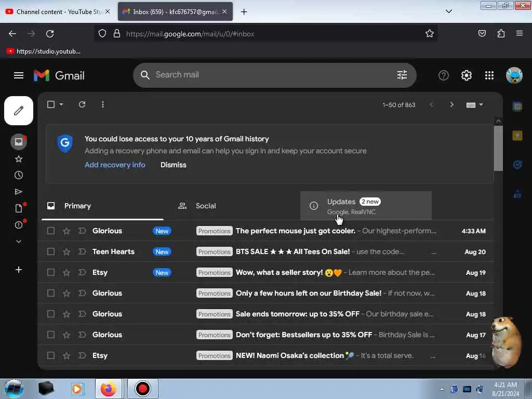Mark Teen Hearts email as important

82,252
